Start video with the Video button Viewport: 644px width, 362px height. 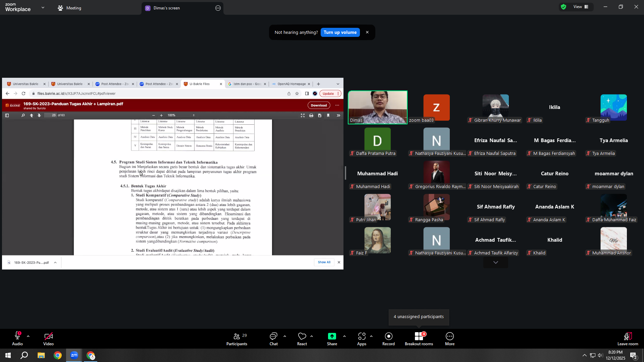[x=48, y=339]
